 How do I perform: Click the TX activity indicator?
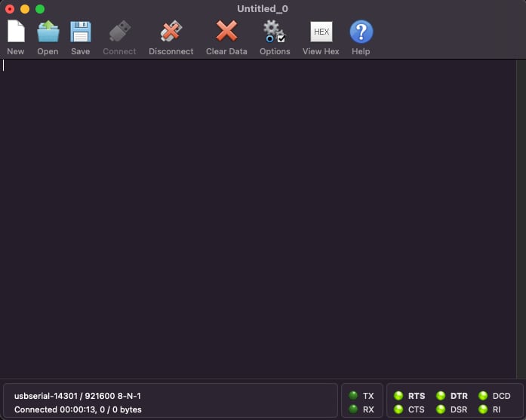click(353, 396)
